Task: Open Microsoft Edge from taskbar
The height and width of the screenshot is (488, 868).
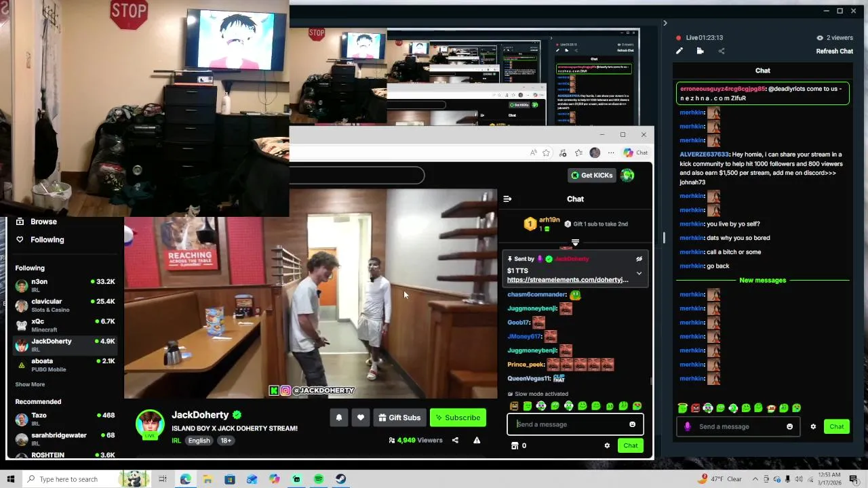Action: pyautogui.click(x=185, y=479)
